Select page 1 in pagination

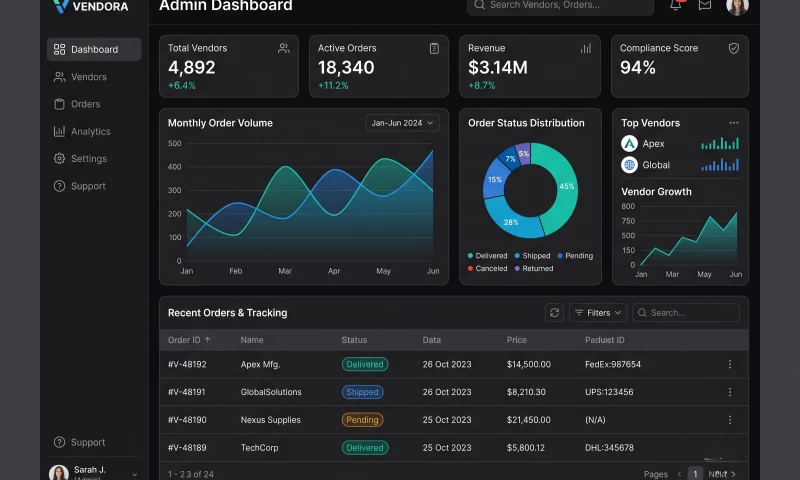pos(695,474)
